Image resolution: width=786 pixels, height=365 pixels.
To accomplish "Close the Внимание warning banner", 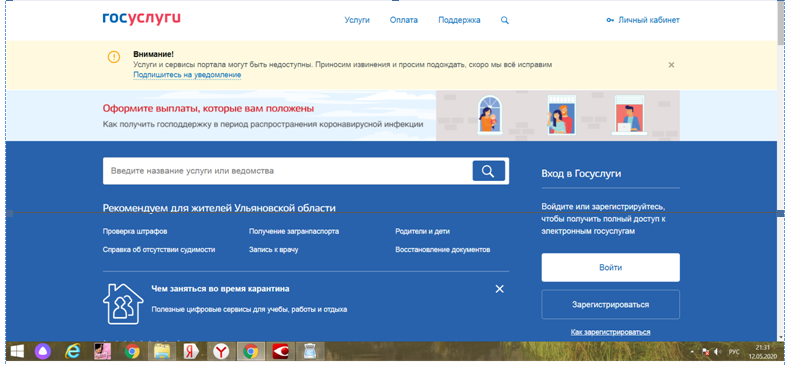I will point(671,65).
